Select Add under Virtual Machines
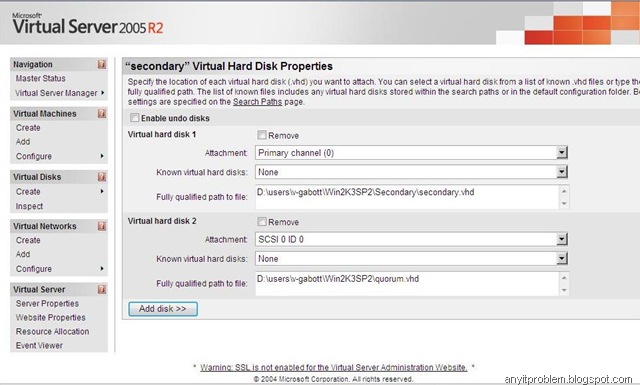640x385 pixels. (23, 142)
